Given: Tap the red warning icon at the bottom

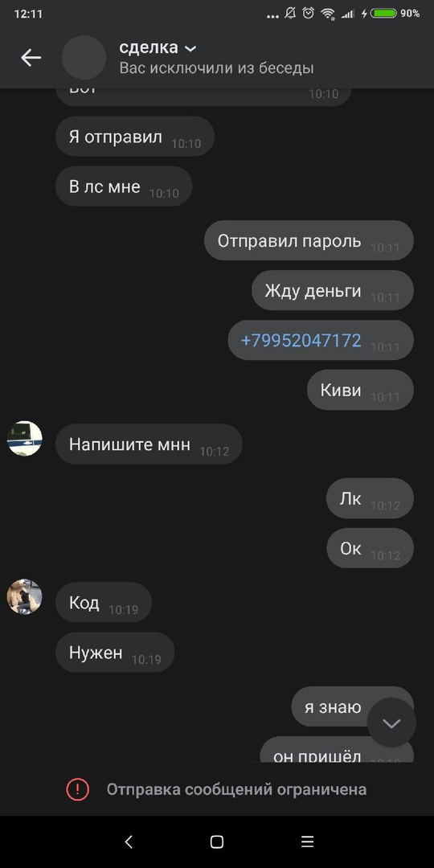Looking at the screenshot, I should 77,789.
